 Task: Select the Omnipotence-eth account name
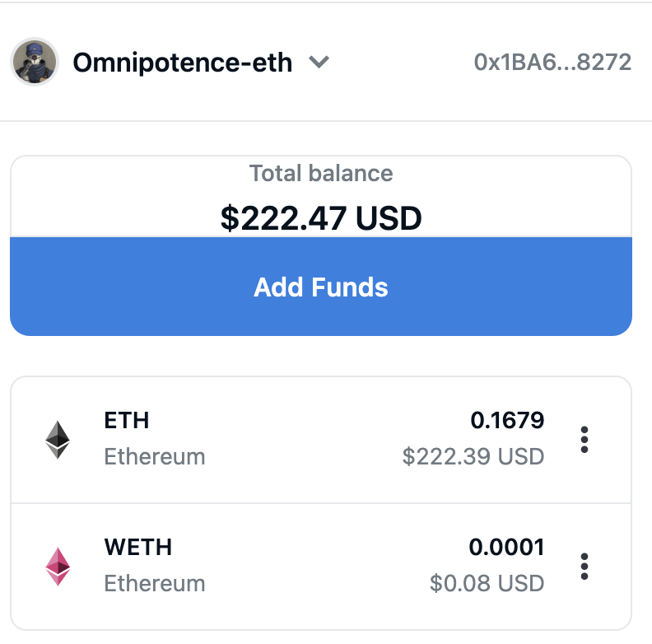tap(183, 63)
